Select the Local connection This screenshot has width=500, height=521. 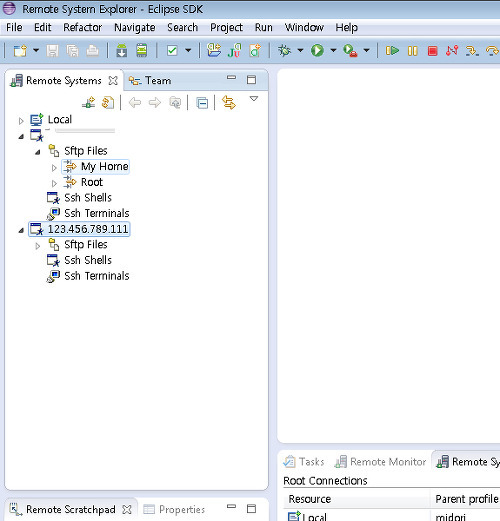[60, 119]
